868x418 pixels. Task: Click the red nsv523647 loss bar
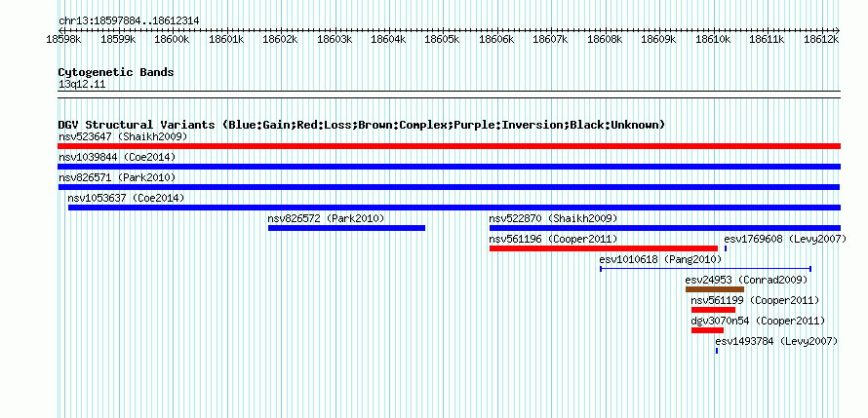tap(449, 146)
